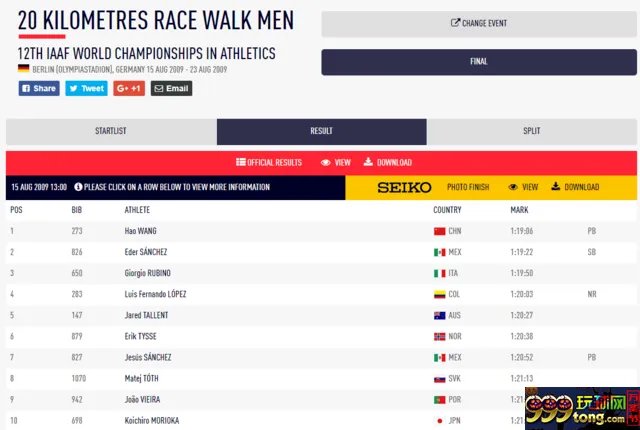Open the Change Event selector

point(479,24)
